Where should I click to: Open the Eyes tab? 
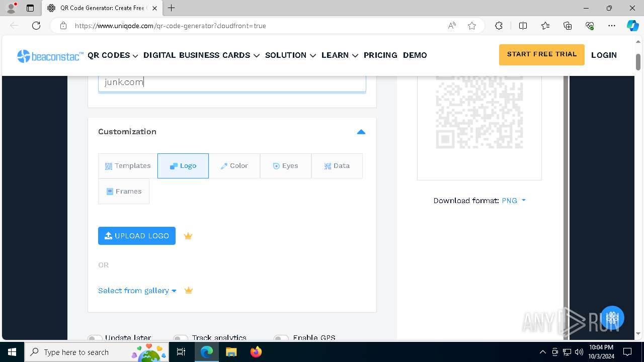286,166
